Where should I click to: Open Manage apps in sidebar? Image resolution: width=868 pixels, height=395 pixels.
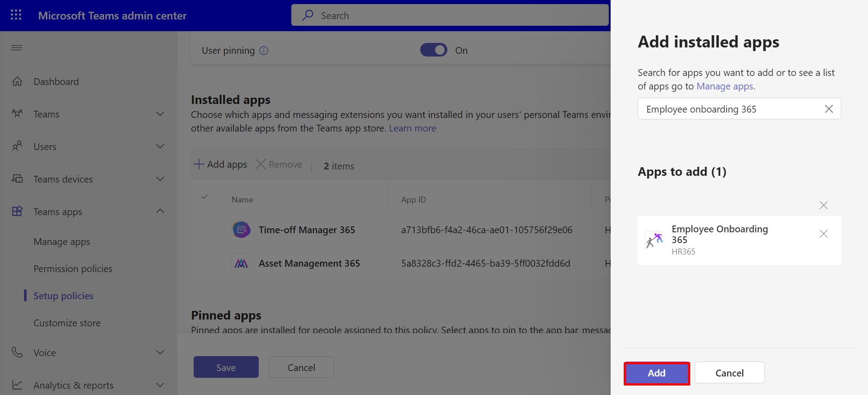point(62,242)
